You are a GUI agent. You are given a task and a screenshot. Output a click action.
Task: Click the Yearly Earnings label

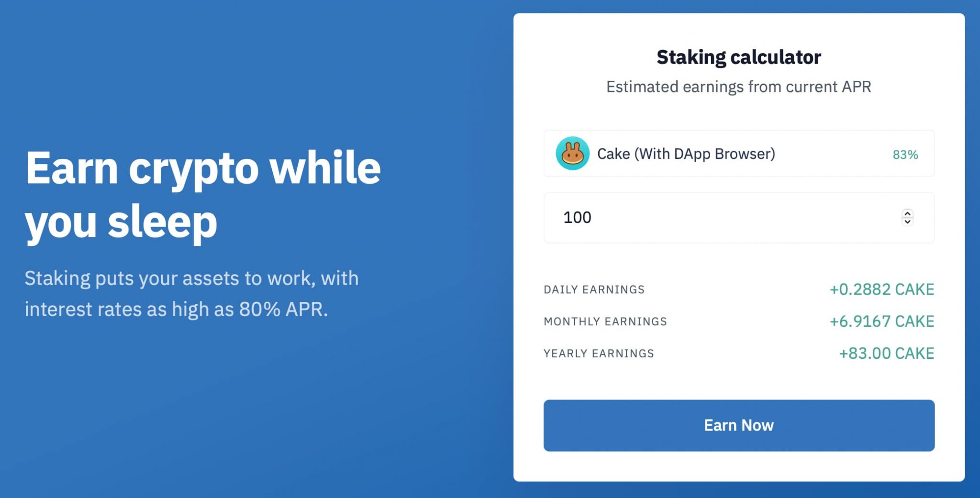click(599, 354)
